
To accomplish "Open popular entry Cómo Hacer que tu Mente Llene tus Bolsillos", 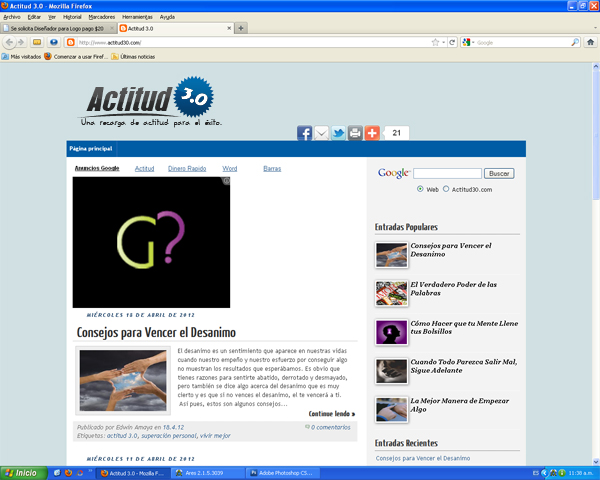I will 464,327.
